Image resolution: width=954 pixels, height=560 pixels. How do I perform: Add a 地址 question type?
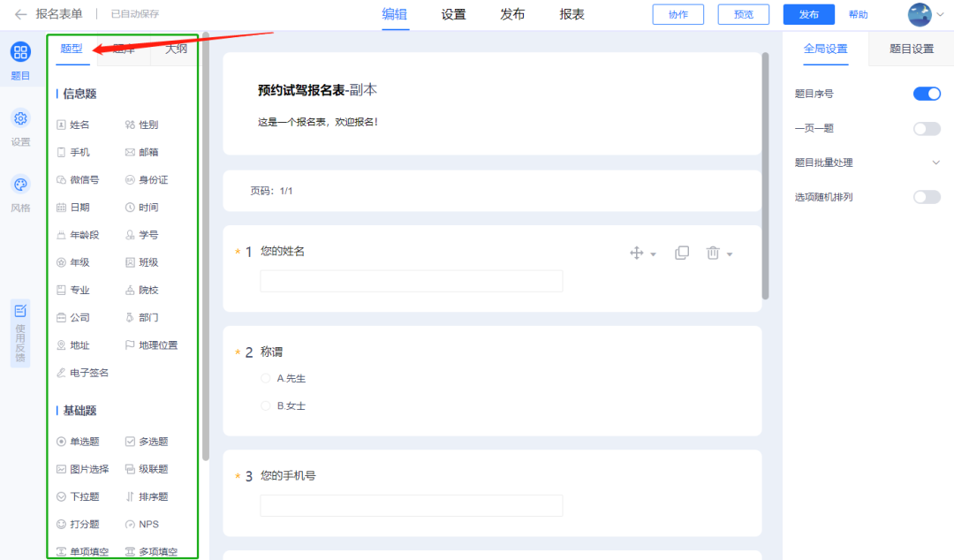(73, 345)
